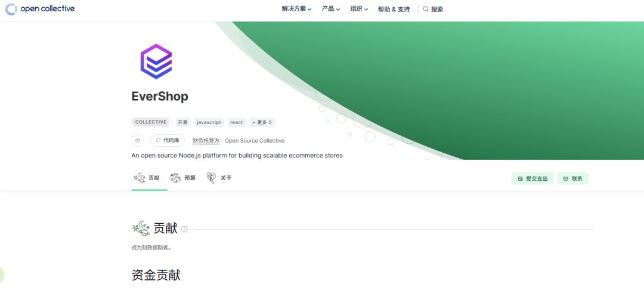Expand the 产品 menu
The height and width of the screenshot is (290, 644).
point(330,9)
